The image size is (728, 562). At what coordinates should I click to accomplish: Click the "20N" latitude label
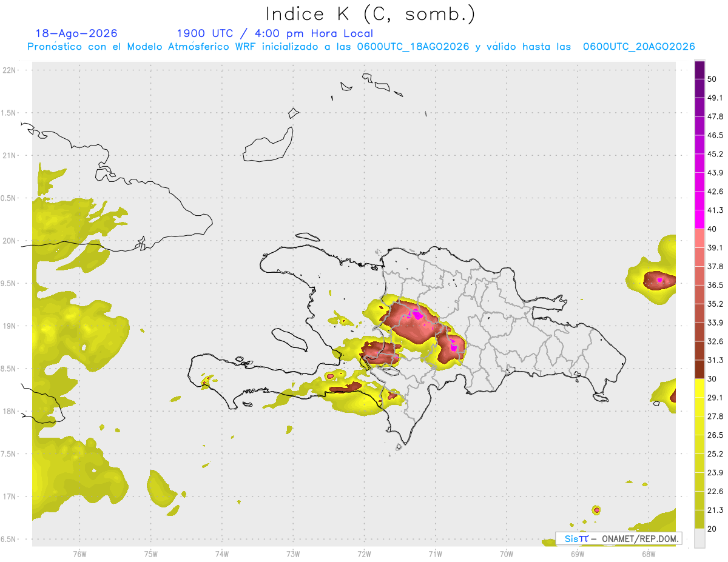tap(10, 241)
